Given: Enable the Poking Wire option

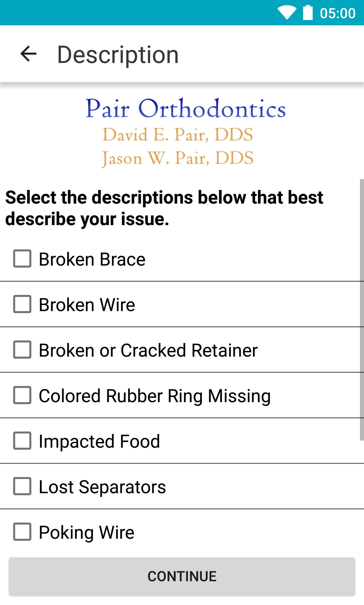Looking at the screenshot, I should tap(23, 532).
